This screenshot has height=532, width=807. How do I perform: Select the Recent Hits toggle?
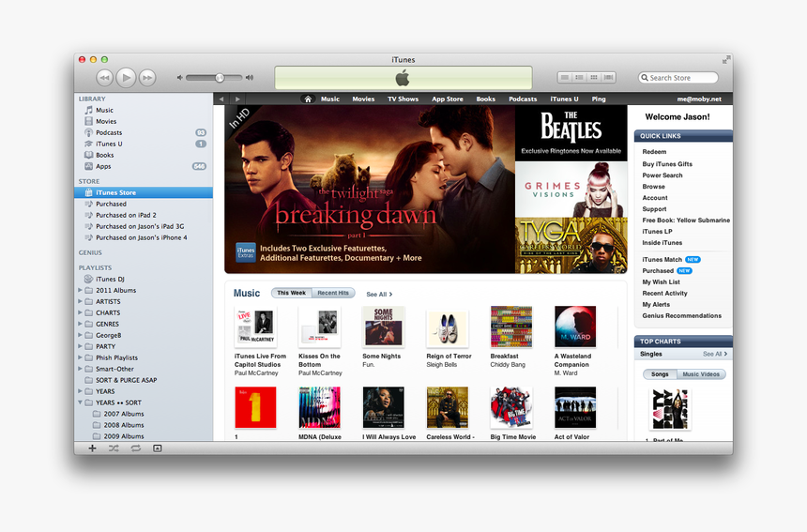[333, 294]
